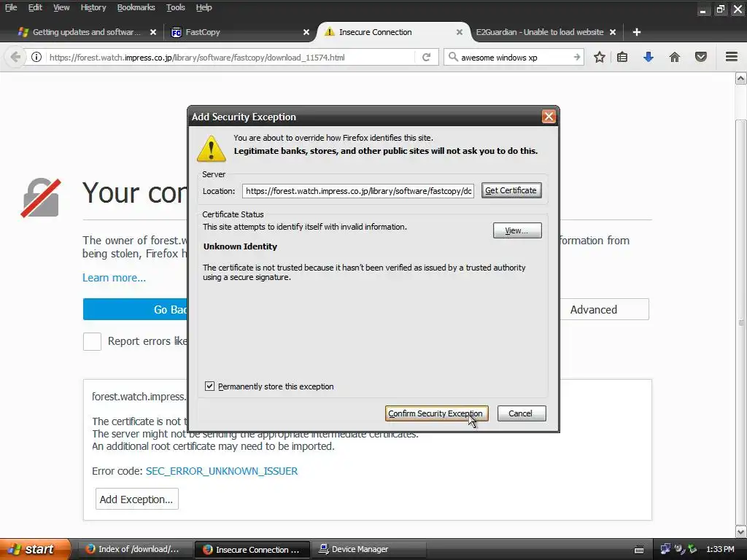Screen dimensions: 747x560
Task: Switch to Getting updates and software tab
Action: click(x=87, y=32)
